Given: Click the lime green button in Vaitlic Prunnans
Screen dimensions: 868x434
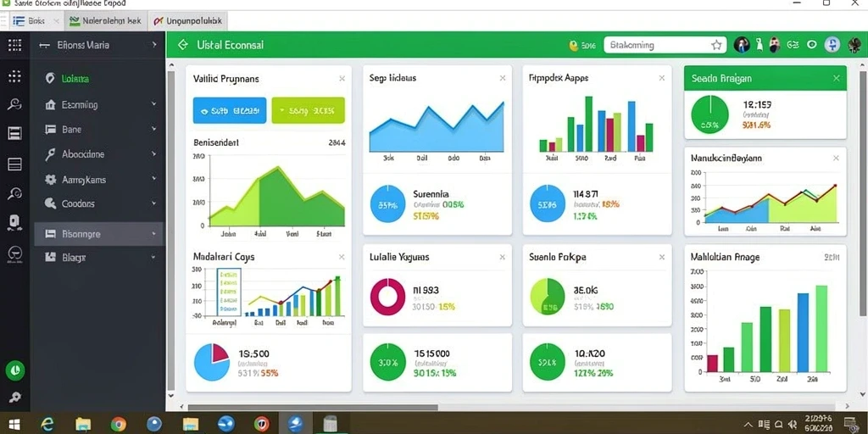Looking at the screenshot, I should 308,111.
